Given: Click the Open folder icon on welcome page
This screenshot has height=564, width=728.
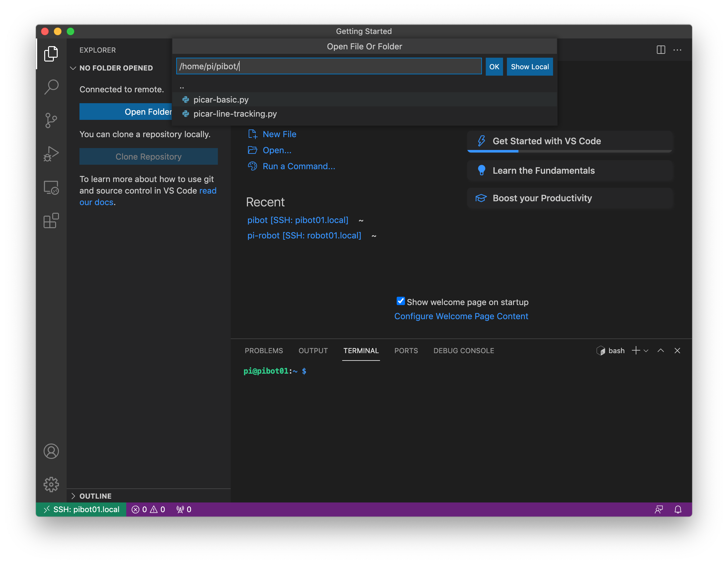Looking at the screenshot, I should [x=252, y=150].
